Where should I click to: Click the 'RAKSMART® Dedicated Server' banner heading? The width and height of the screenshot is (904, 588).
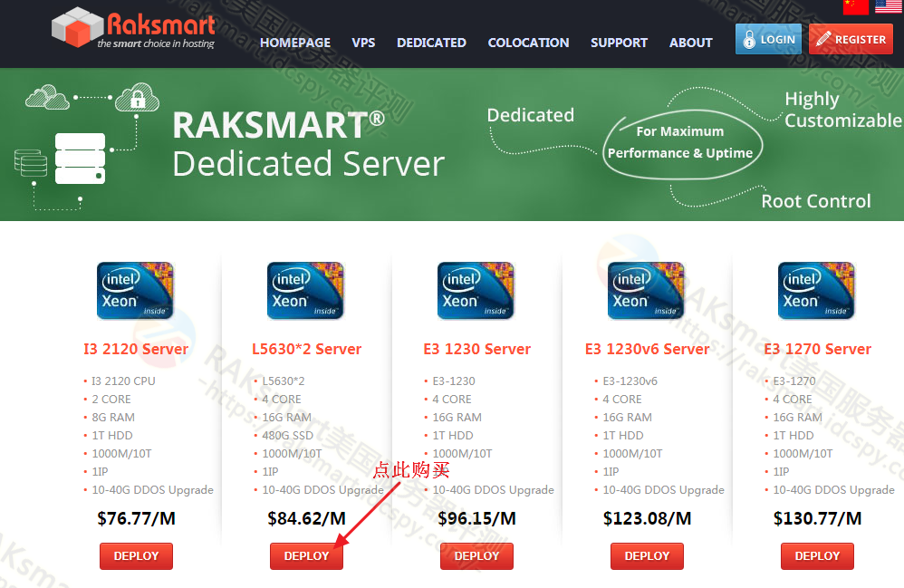309,144
